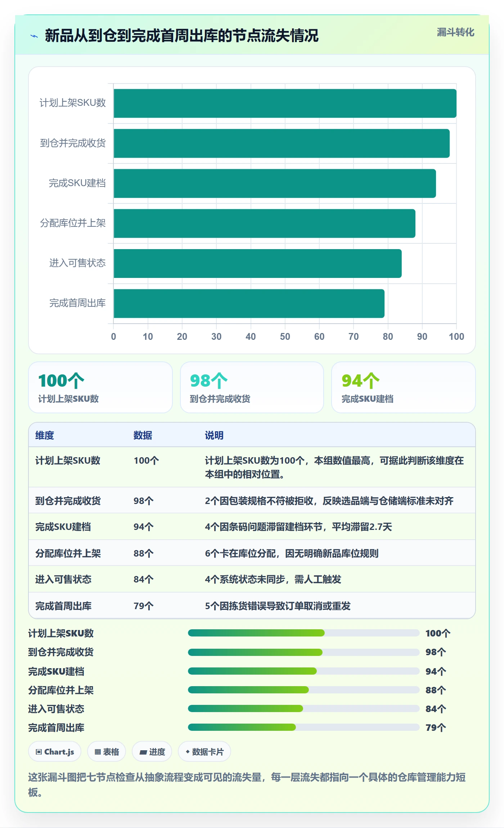
Task: Click the 79个 cell in the table
Action: point(144,606)
